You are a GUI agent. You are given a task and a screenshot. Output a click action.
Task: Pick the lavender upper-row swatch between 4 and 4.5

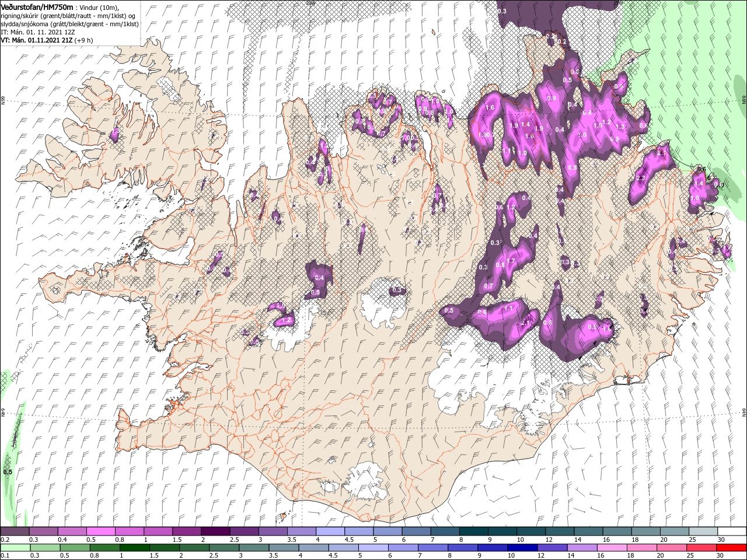click(x=329, y=531)
